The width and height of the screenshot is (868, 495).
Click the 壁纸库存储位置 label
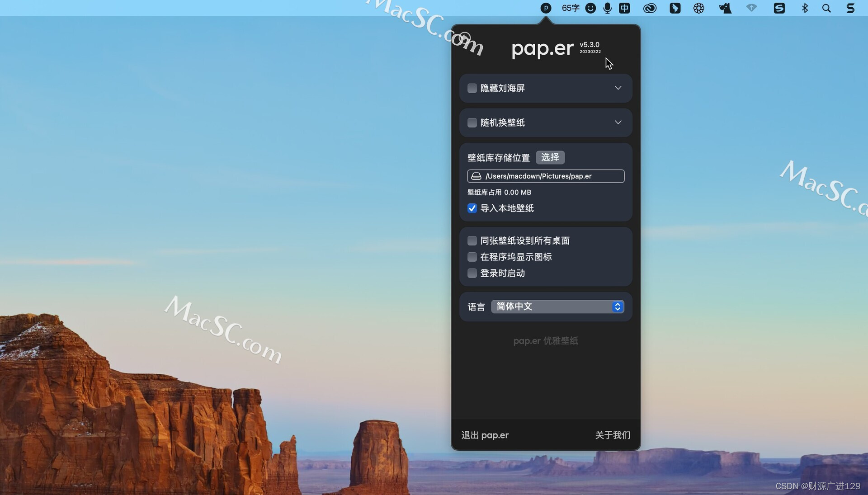pos(499,158)
